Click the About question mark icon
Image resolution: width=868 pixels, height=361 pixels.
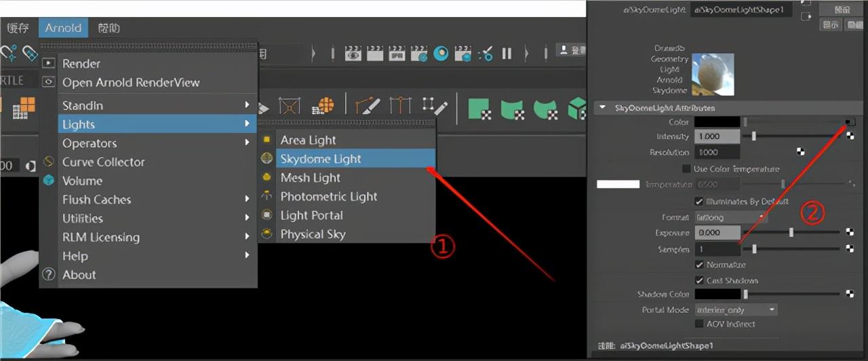pos(48,275)
